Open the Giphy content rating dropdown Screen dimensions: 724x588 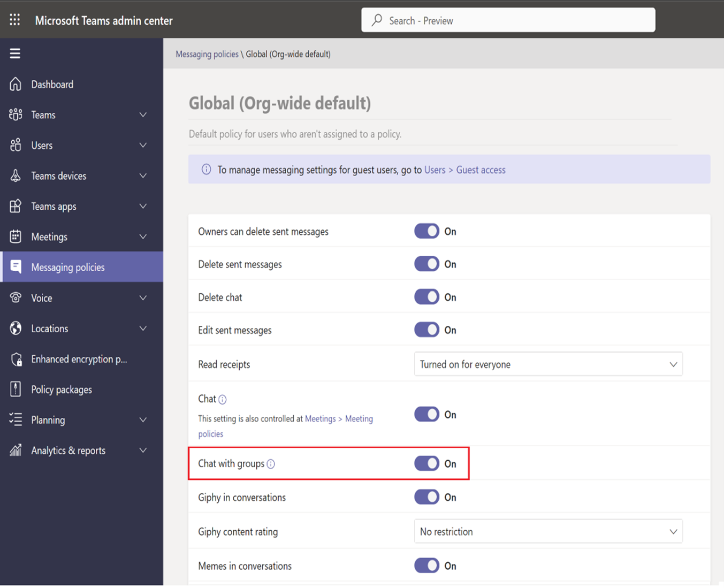(548, 531)
